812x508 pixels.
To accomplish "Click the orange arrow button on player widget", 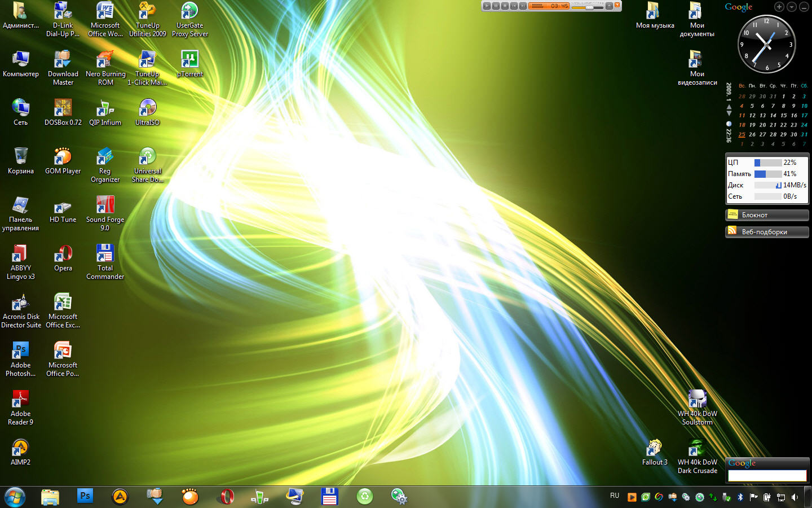I will pos(617,5).
